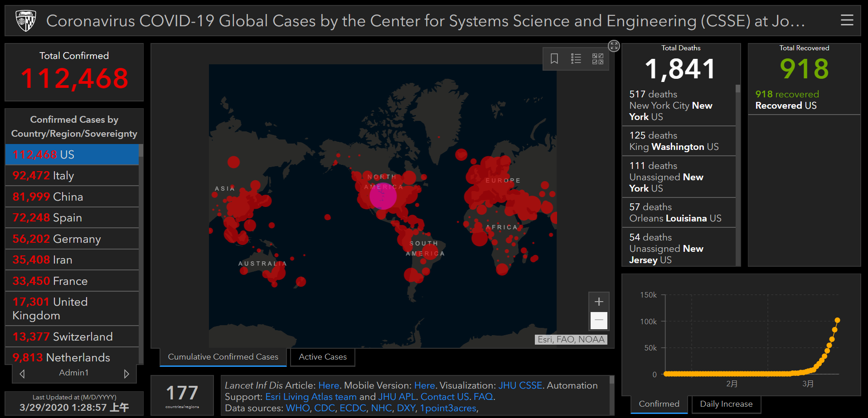Select 111 deaths Unassigned New York entry
The image size is (868, 418).
(x=679, y=177)
